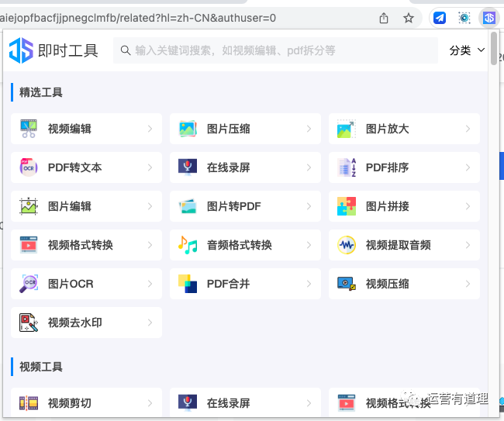Click the 视频格式转换 label in 精选工具
The image size is (504, 421).
coord(81,245)
